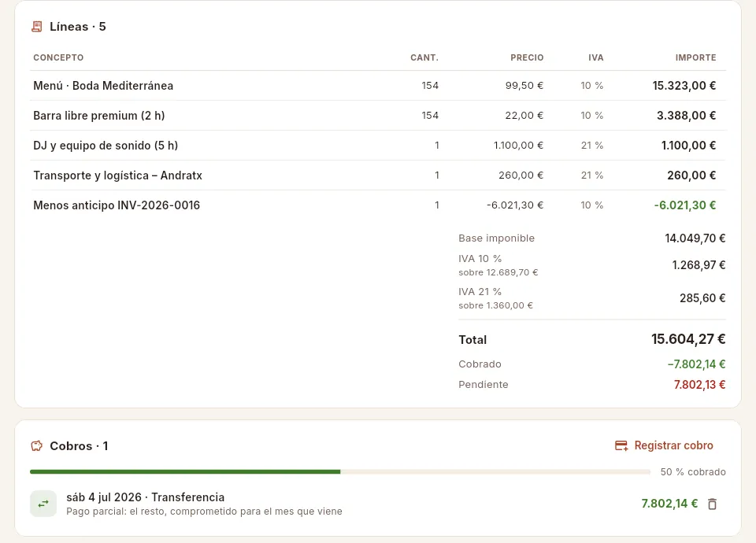
Task: Click Transporte y logística – Andratx line
Action: pos(378,175)
